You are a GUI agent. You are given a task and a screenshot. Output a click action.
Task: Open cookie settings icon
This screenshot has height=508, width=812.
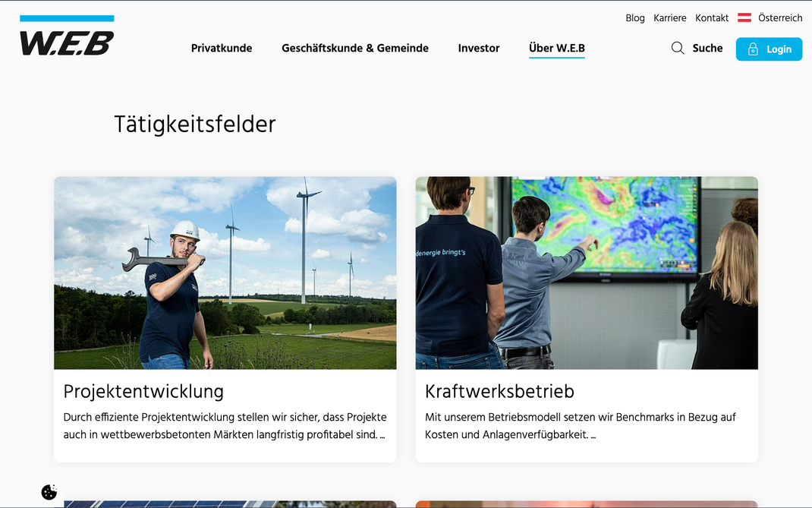49,492
